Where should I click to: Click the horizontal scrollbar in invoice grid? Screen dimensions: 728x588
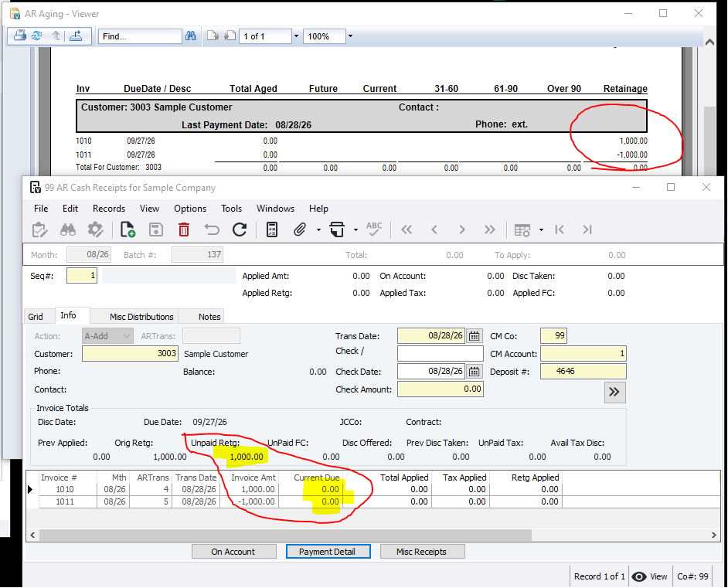[x=285, y=535]
